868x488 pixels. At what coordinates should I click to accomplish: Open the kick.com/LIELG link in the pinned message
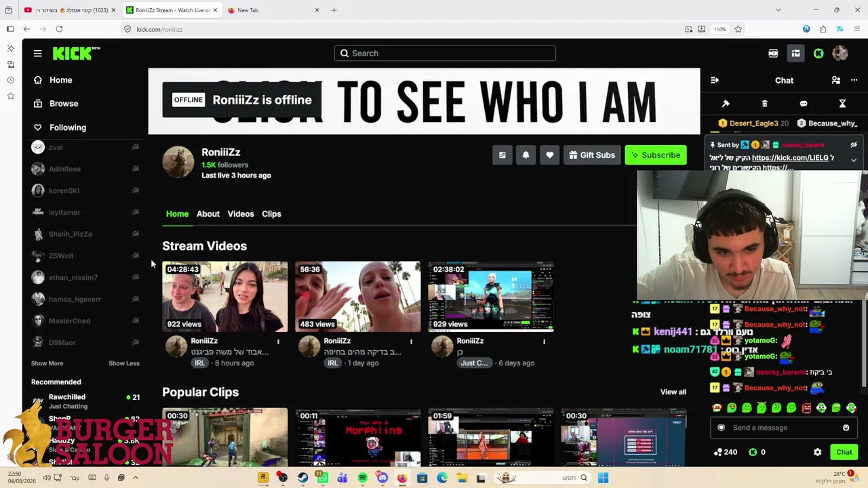790,158
